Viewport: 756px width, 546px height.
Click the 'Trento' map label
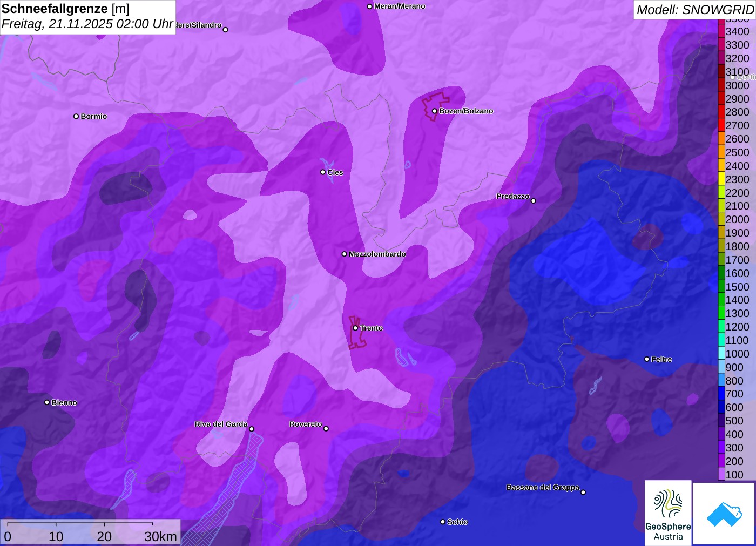(372, 328)
